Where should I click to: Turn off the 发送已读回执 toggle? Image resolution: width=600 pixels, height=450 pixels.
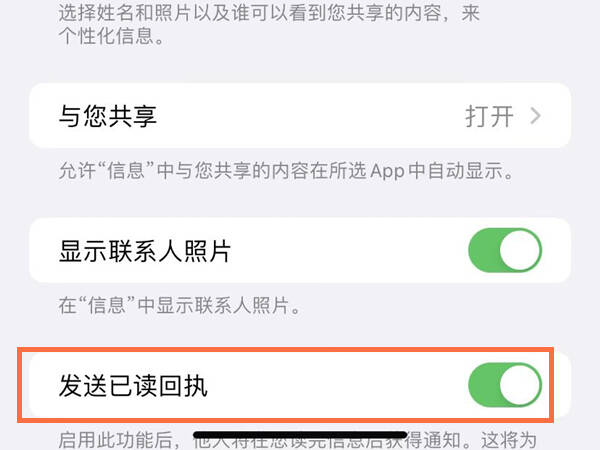tap(505, 385)
